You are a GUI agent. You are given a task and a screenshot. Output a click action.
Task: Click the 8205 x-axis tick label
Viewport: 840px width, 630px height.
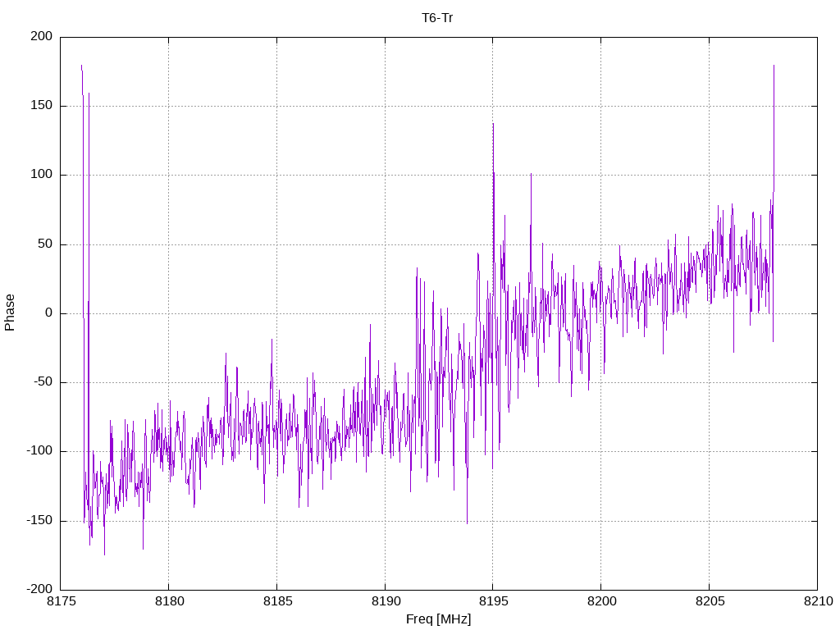pos(709,603)
